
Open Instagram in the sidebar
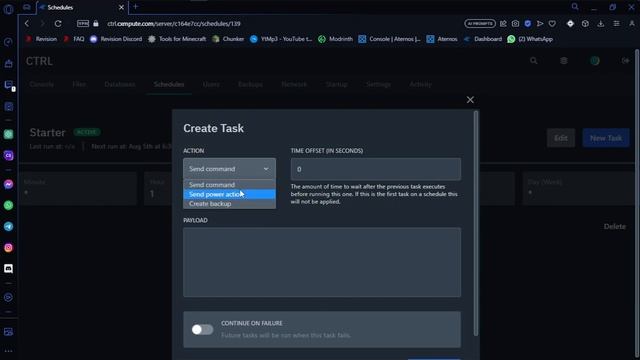(8, 248)
